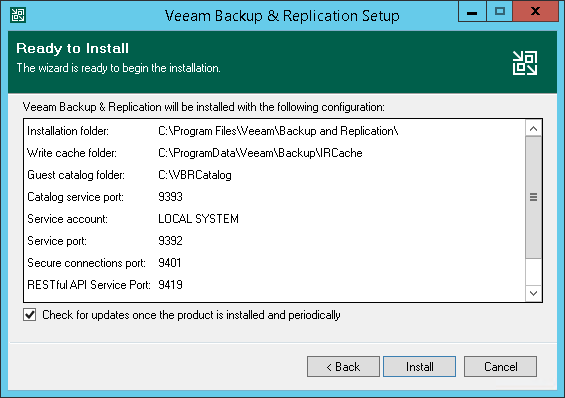565x398 pixels.
Task: Maximize the setup window
Action: coord(499,12)
